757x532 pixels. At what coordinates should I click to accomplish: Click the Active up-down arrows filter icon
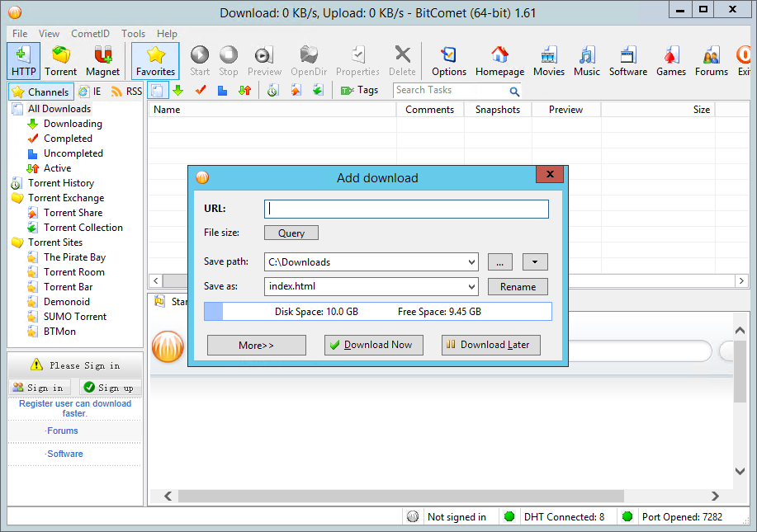245,91
